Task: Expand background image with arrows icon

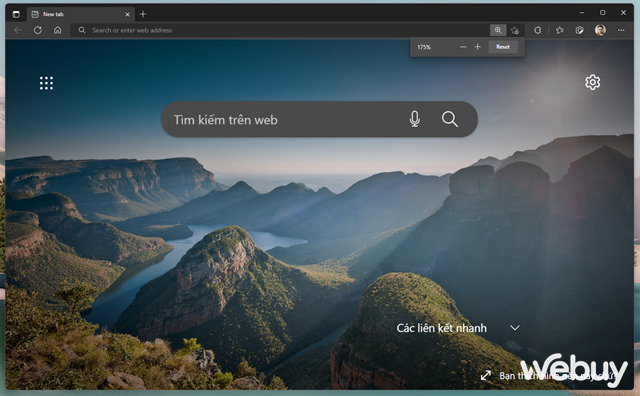Action: 486,375
